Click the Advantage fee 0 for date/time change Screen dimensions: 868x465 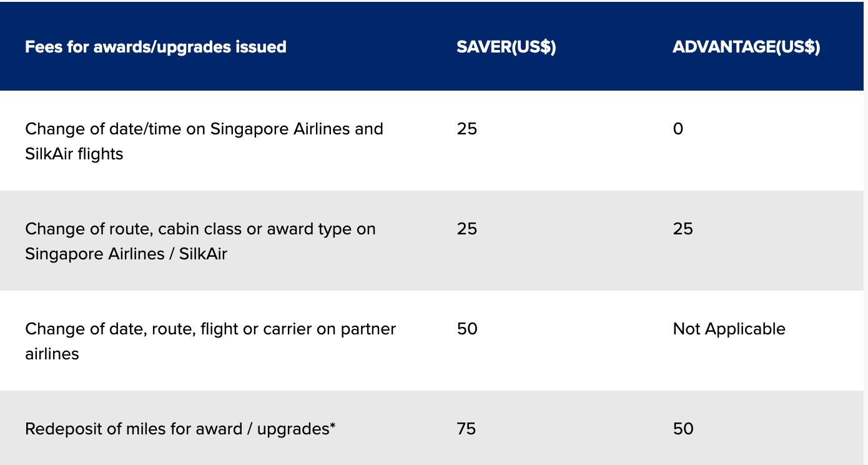pos(678,129)
